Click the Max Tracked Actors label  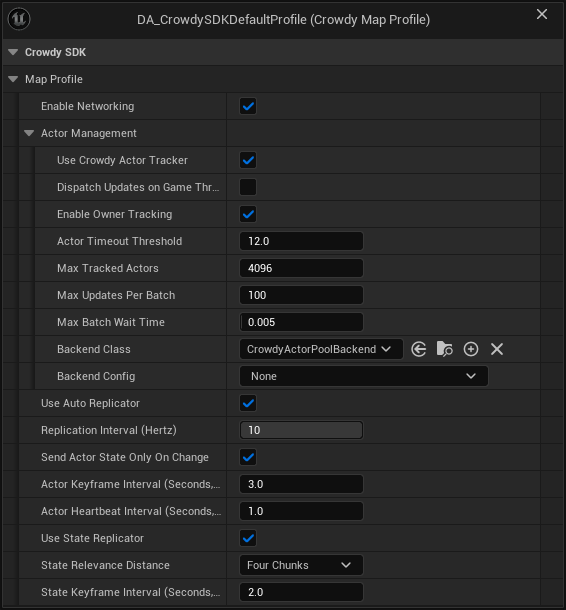tap(108, 268)
